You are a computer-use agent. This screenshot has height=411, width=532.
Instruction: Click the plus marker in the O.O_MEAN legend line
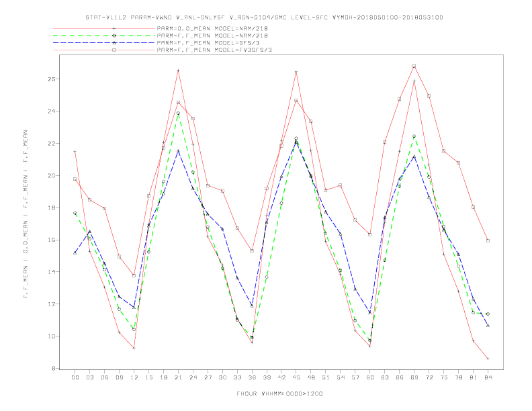click(x=114, y=28)
